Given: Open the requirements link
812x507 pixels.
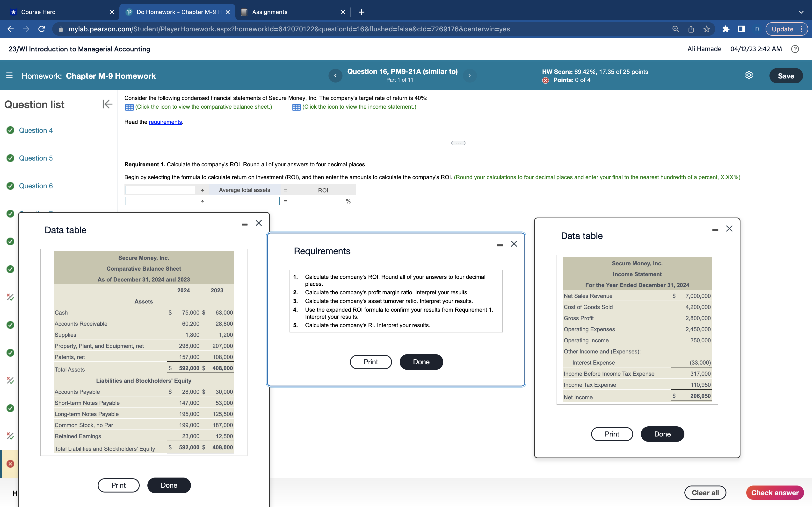Looking at the screenshot, I should [165, 122].
